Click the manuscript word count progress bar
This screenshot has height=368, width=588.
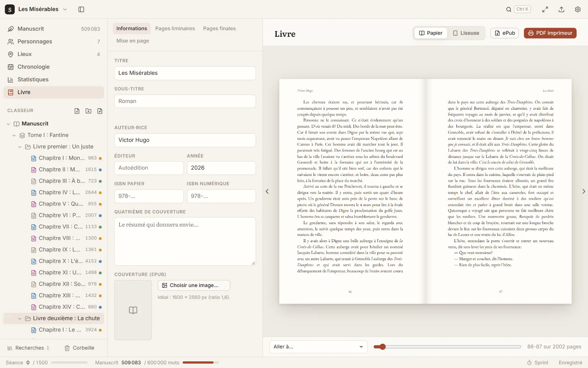pyautogui.click(x=201, y=362)
